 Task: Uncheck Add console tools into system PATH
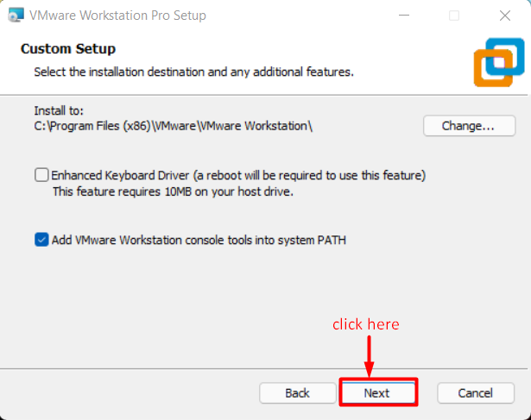(41, 240)
